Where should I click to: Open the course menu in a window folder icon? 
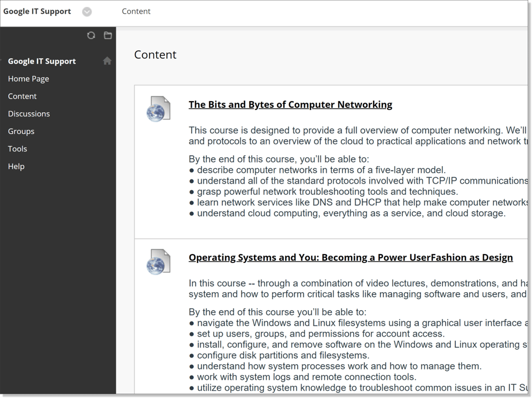coord(107,35)
